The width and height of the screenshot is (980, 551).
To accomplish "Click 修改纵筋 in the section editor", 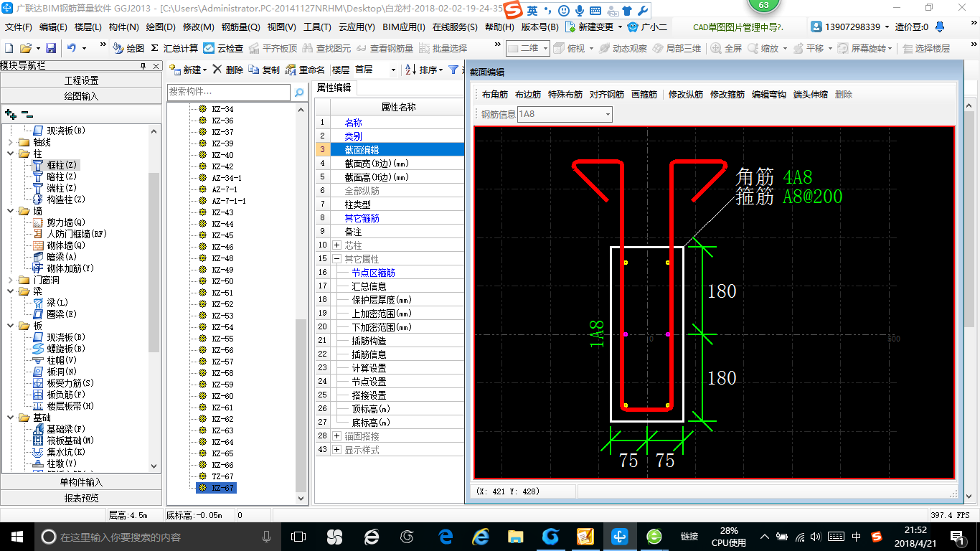I will 686,94.
